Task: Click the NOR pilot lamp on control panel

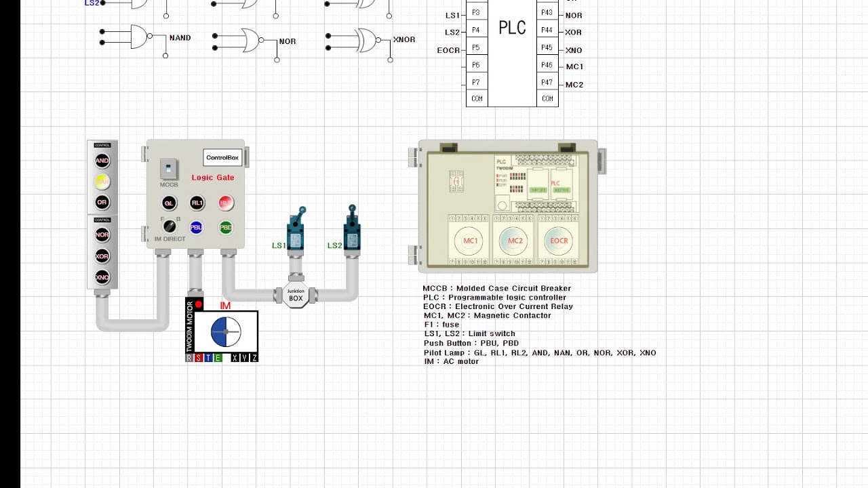Action: 102,235
